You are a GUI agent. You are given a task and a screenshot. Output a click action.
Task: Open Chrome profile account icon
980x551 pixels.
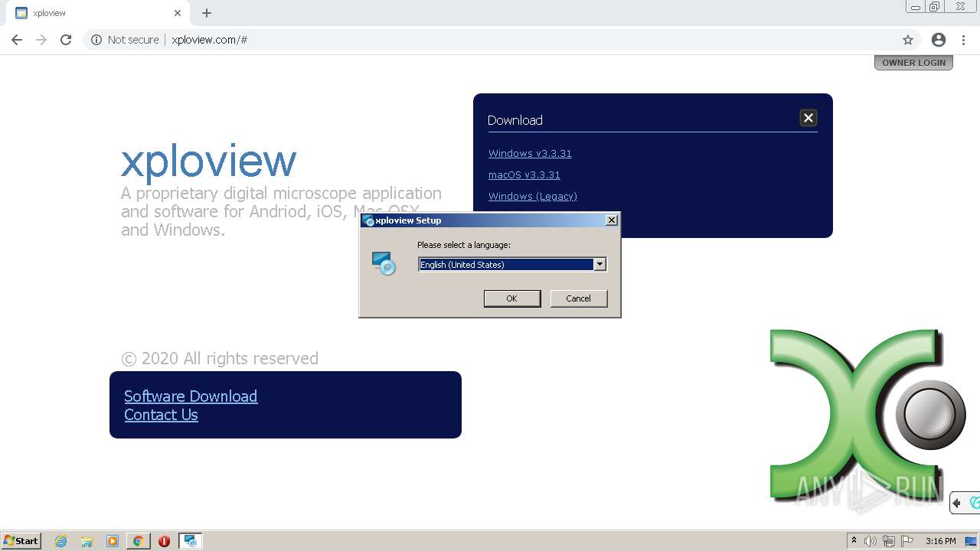pyautogui.click(x=939, y=40)
